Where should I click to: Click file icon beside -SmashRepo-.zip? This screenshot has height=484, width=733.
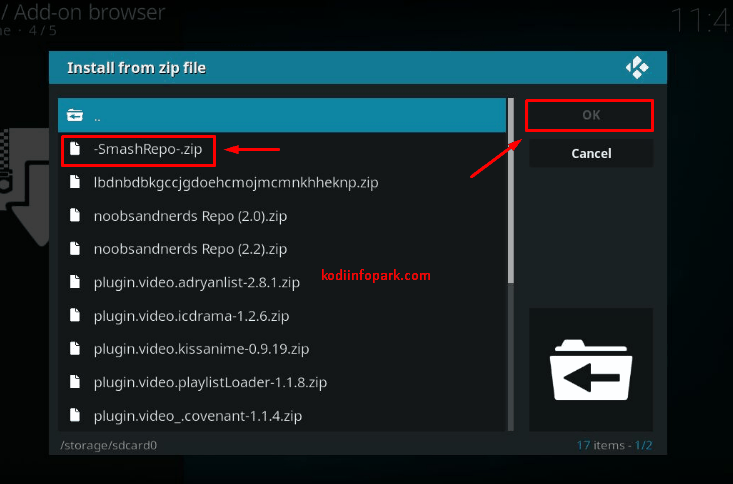(x=75, y=149)
